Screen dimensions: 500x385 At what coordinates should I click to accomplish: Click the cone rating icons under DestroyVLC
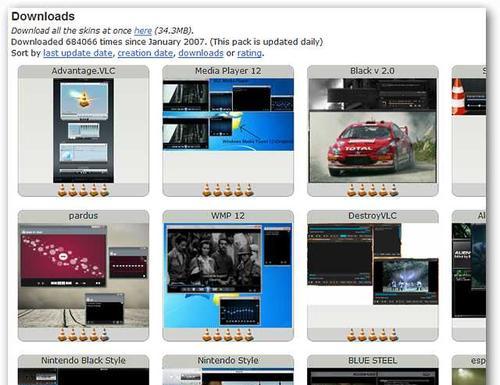point(372,335)
